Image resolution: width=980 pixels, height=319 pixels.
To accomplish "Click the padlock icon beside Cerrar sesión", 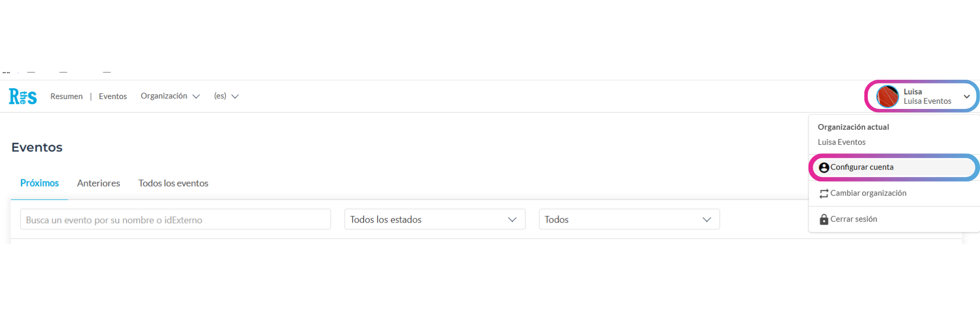I will [x=824, y=219].
